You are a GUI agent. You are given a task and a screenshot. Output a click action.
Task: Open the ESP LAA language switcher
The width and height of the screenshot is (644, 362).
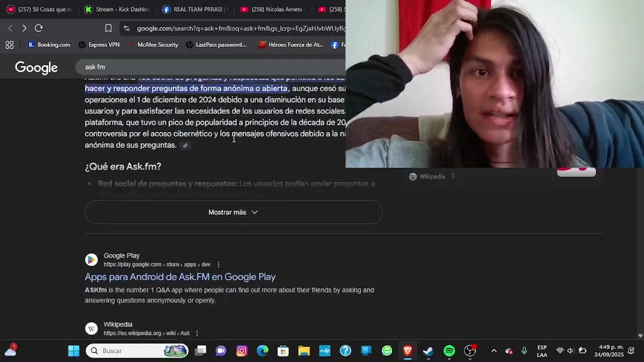542,351
